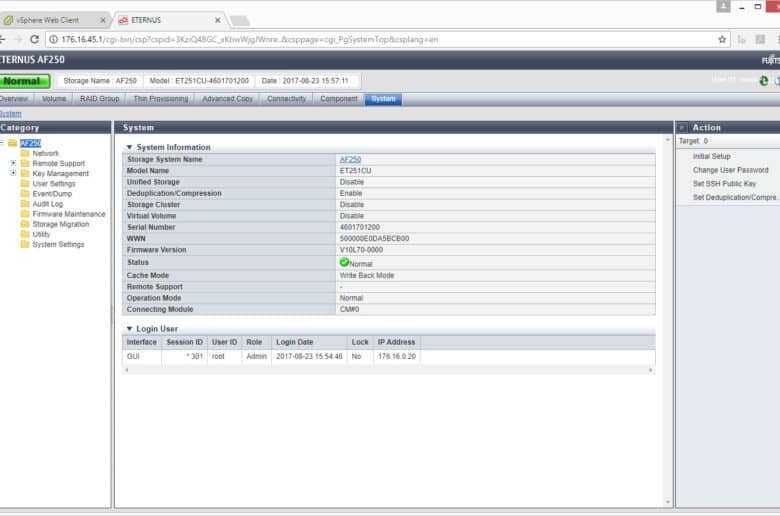Open the Component tab
This screenshot has height=516, width=780.
coord(339,99)
